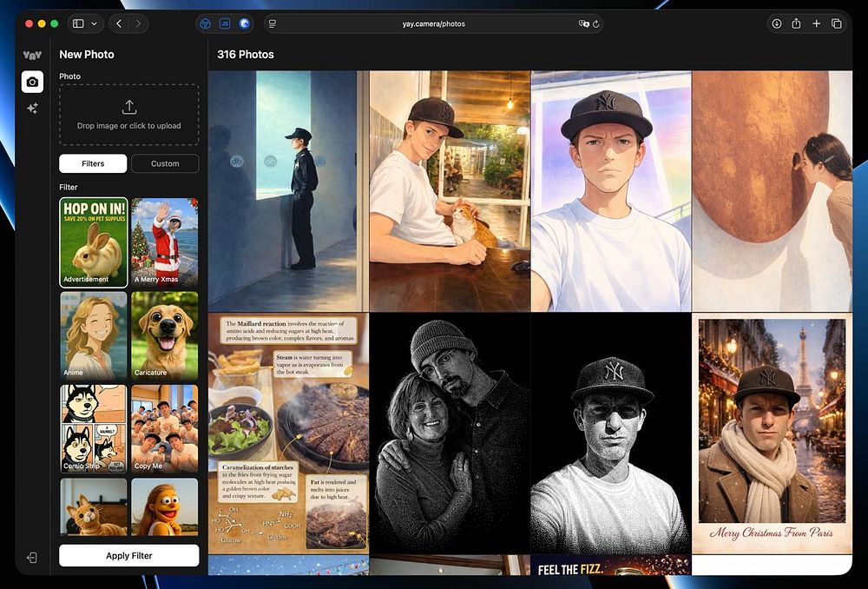This screenshot has height=589, width=868.
Task: Click the JS extension icon in the toolbar
Action: pos(225,23)
